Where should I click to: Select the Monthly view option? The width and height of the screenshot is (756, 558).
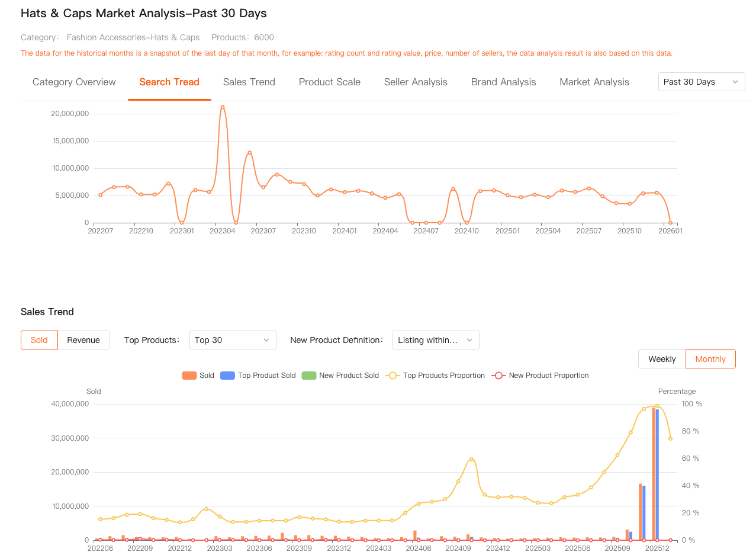(710, 359)
